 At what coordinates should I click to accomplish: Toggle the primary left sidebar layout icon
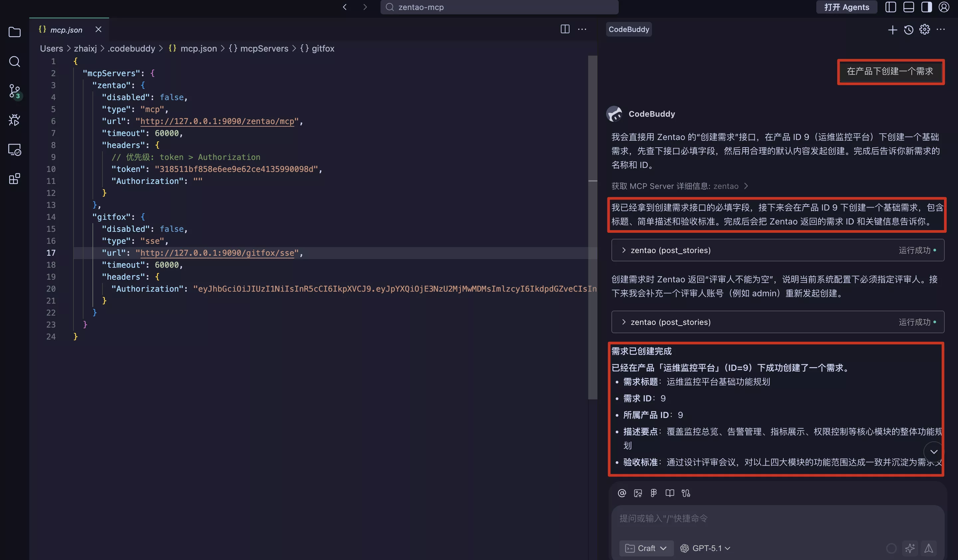891,7
